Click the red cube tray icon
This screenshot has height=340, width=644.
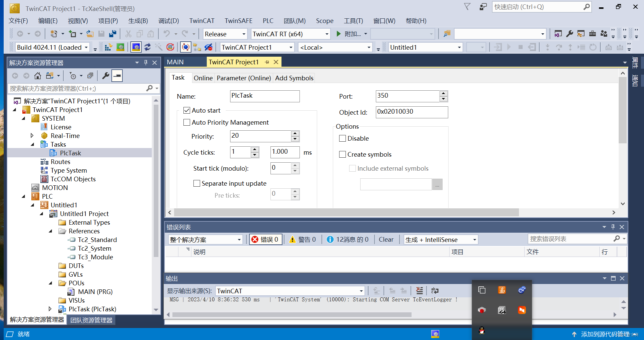[482, 310]
